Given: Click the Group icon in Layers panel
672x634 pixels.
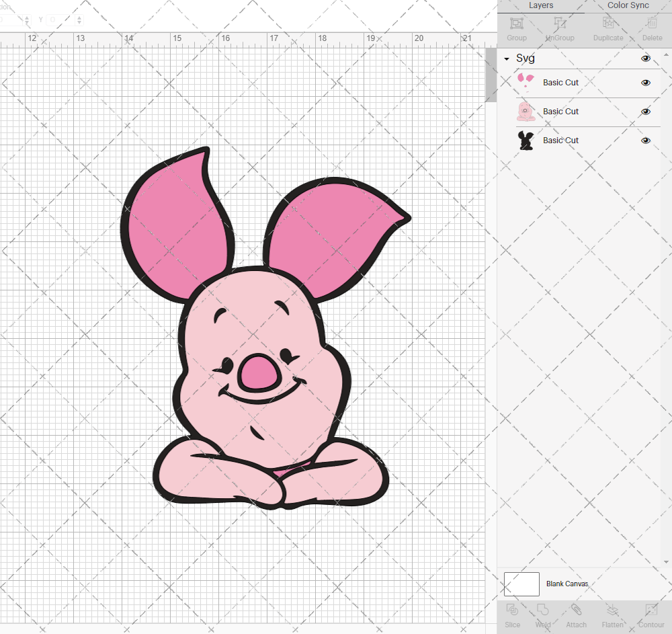Looking at the screenshot, I should 517,23.
